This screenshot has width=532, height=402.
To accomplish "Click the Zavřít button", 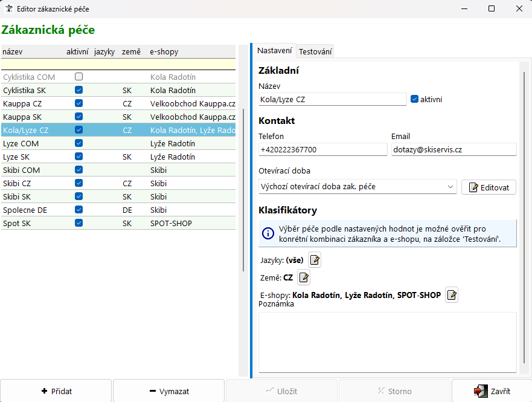I will 492,391.
